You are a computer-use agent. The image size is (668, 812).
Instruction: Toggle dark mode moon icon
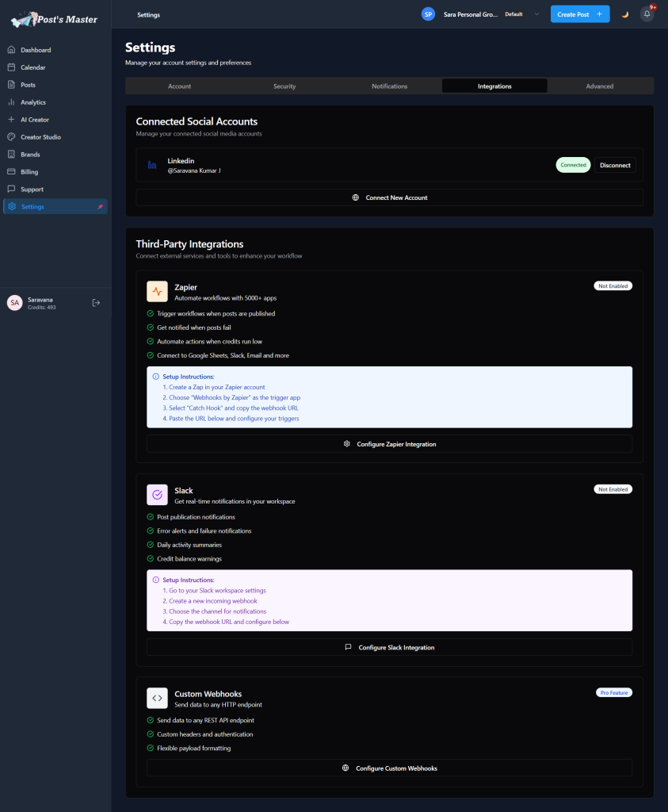624,14
